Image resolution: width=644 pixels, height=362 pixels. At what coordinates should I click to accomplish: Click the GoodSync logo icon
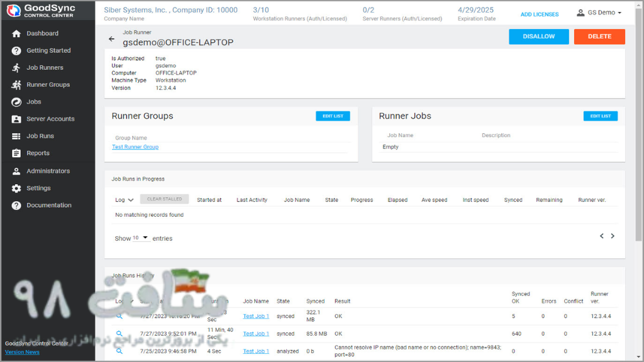click(14, 11)
